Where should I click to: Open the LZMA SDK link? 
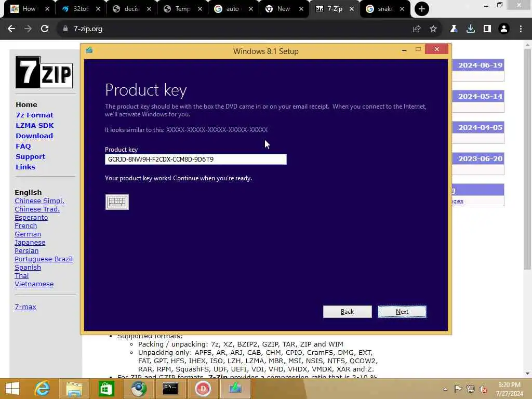pyautogui.click(x=35, y=126)
